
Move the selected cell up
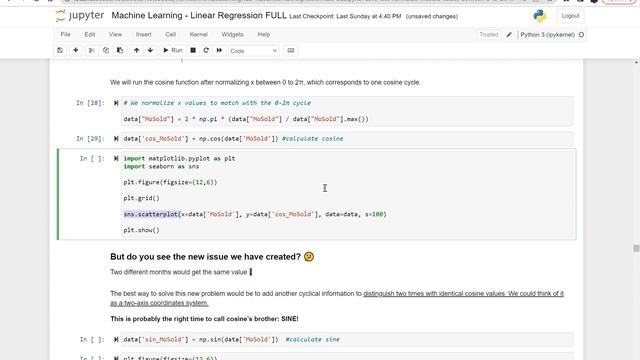click(x=136, y=50)
